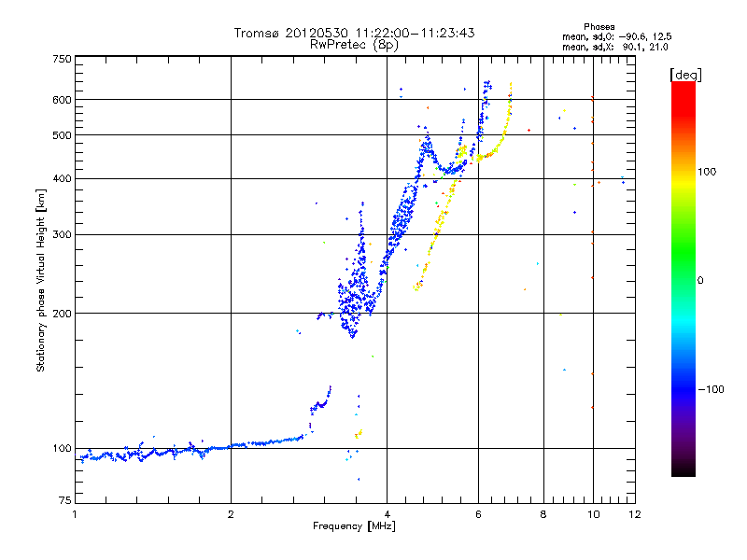Viewport: 747px width, 560px height.
Task: Click the rainbow phase colorbar
Action: coord(684,279)
